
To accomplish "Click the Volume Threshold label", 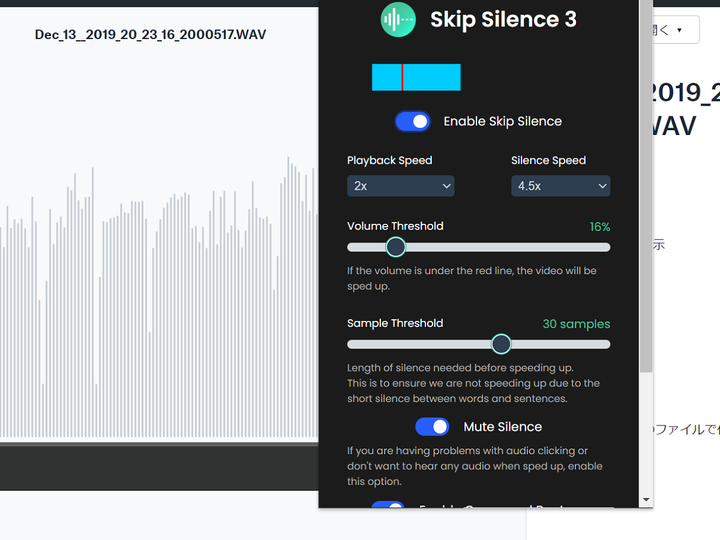I will [x=395, y=226].
